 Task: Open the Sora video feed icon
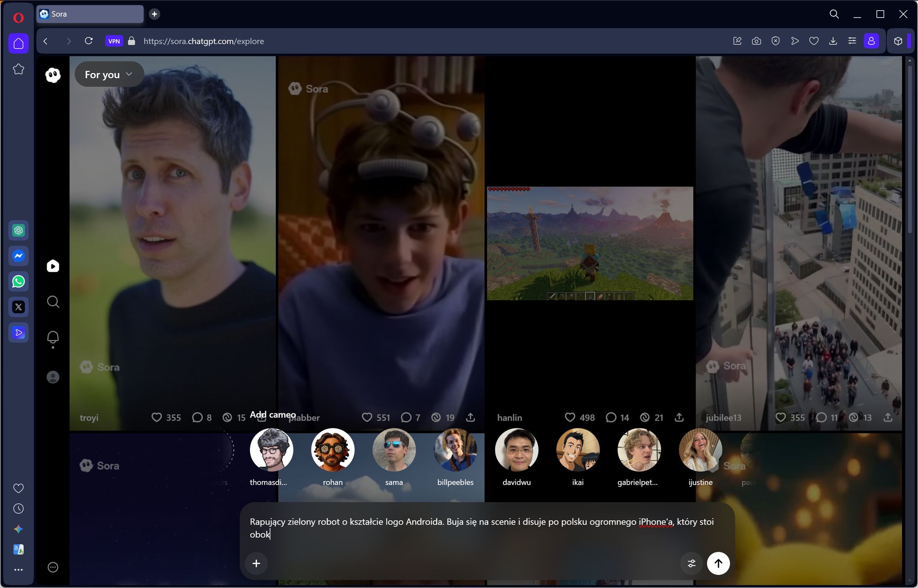coord(53,266)
